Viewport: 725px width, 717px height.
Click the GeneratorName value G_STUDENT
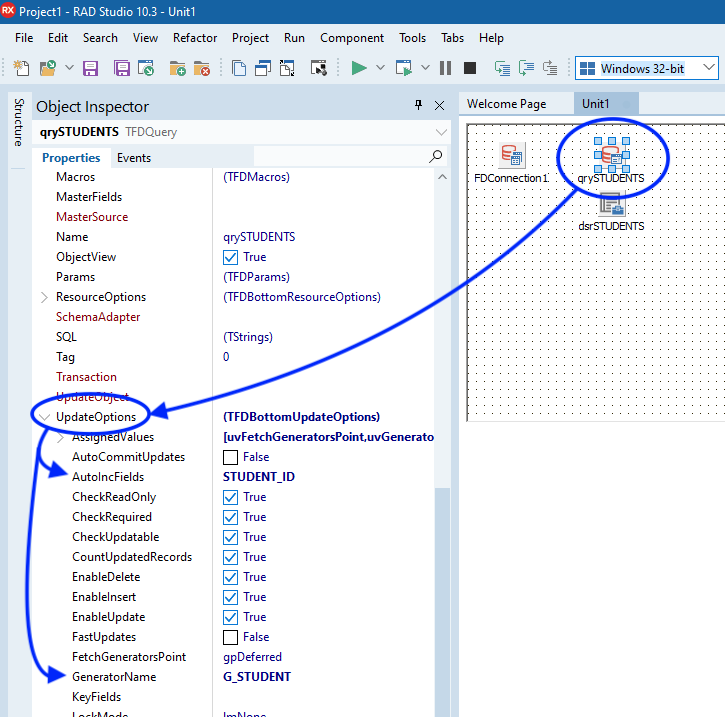tap(257, 677)
